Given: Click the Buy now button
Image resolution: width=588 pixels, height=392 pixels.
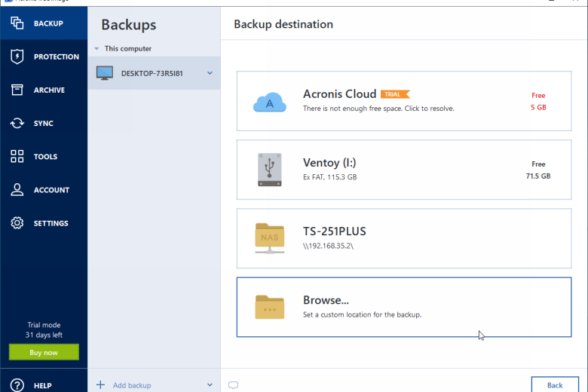Looking at the screenshot, I should pos(44,352).
